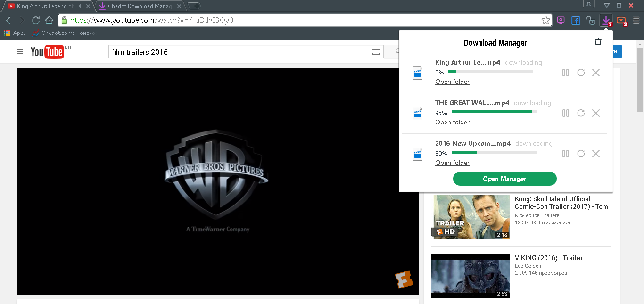Image resolution: width=644 pixels, height=304 pixels.
Task: Pause THE GREAT WALL download
Action: pos(566,113)
